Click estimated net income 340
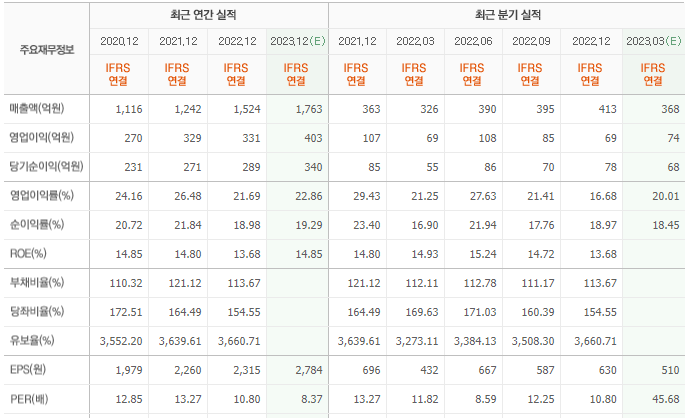Viewport: 688px width, 418px height. 313,167
